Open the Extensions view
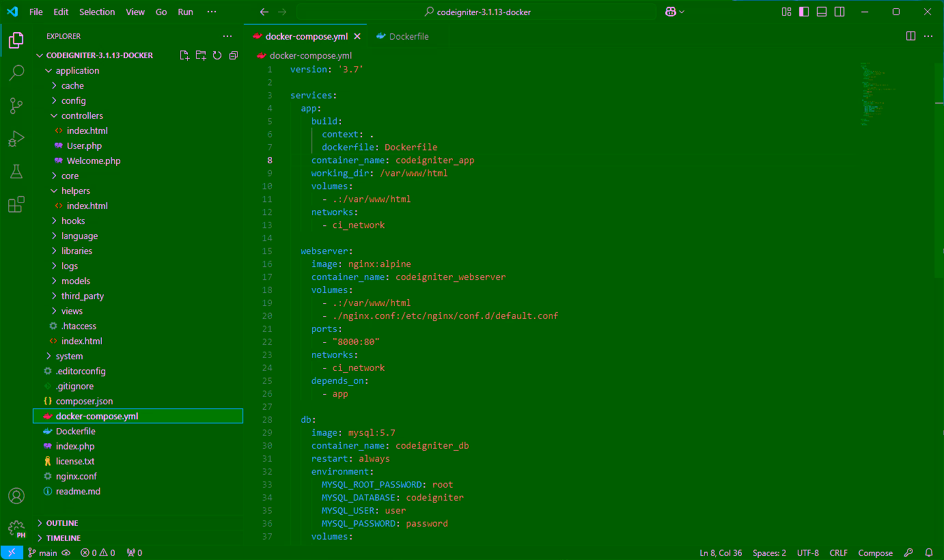Image resolution: width=944 pixels, height=560 pixels. pyautogui.click(x=16, y=205)
